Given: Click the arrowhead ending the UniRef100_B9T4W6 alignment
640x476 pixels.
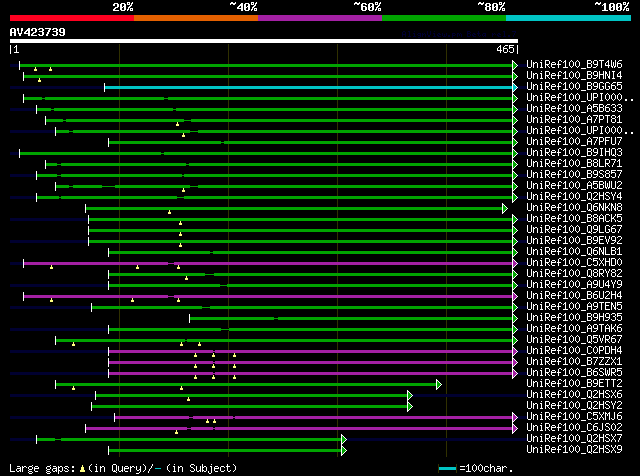Looking at the screenshot, I should tap(515, 65).
